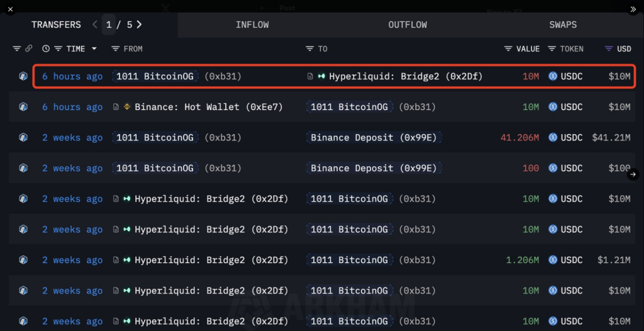Open the VALUE column filter
644x331 pixels.
click(508, 48)
